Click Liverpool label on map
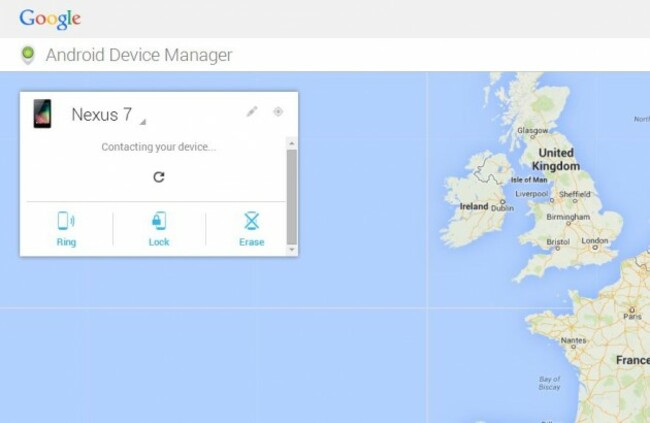 point(532,194)
